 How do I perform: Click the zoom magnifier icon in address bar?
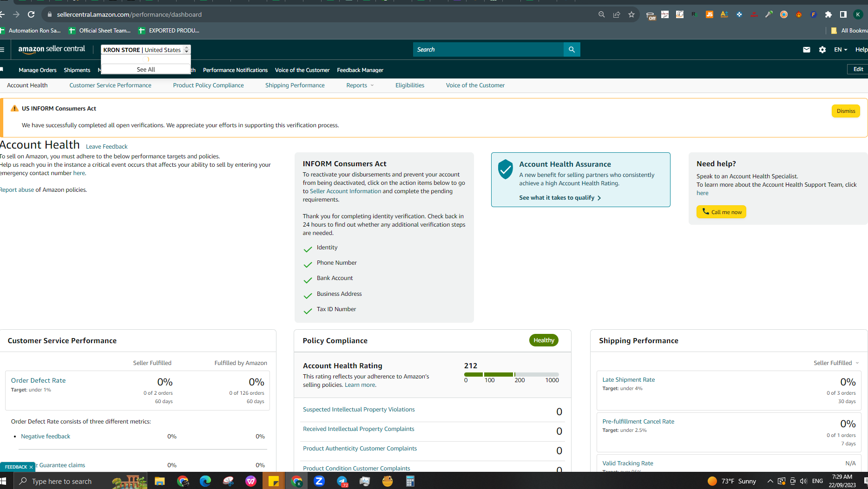(x=602, y=14)
